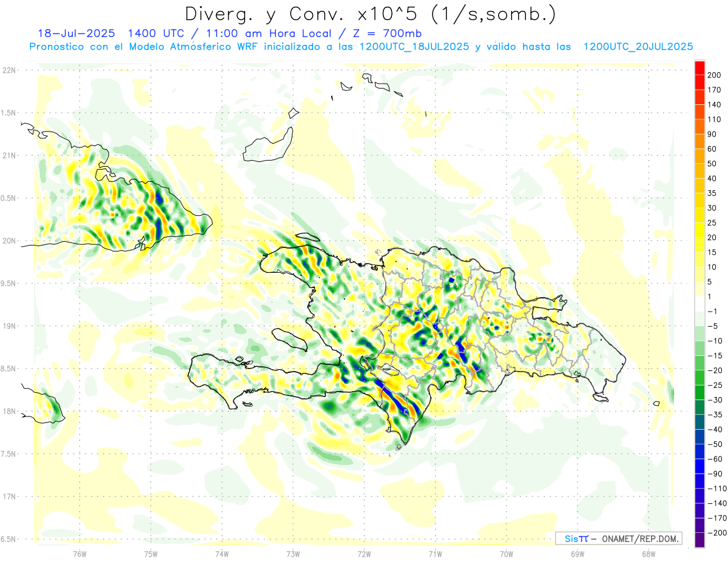This screenshot has height=562, width=728.
Task: Click the '-90' value on the color scale
Action: pyautogui.click(x=715, y=474)
